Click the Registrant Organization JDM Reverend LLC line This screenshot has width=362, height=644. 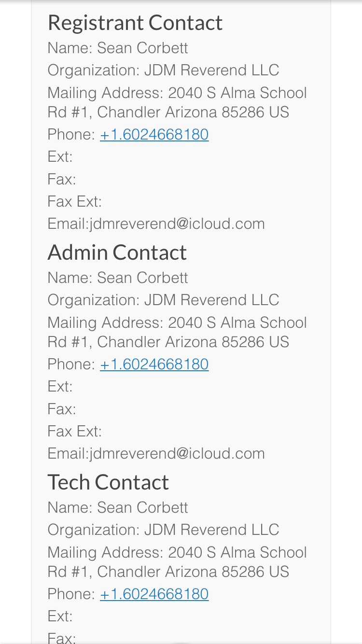tap(163, 70)
